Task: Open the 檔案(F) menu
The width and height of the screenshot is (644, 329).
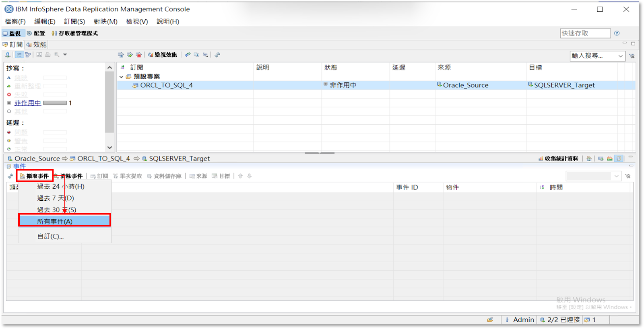Action: (x=15, y=21)
